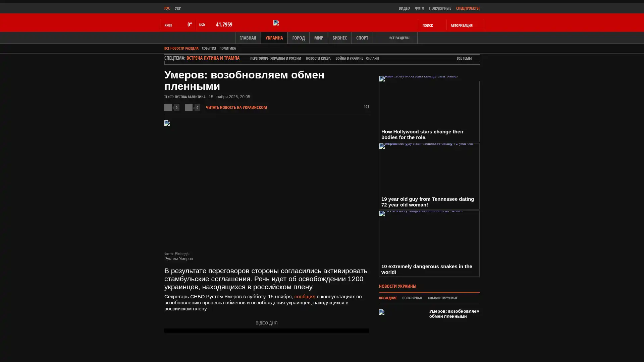Follow the сообщил hyperlink in article

coord(305,297)
